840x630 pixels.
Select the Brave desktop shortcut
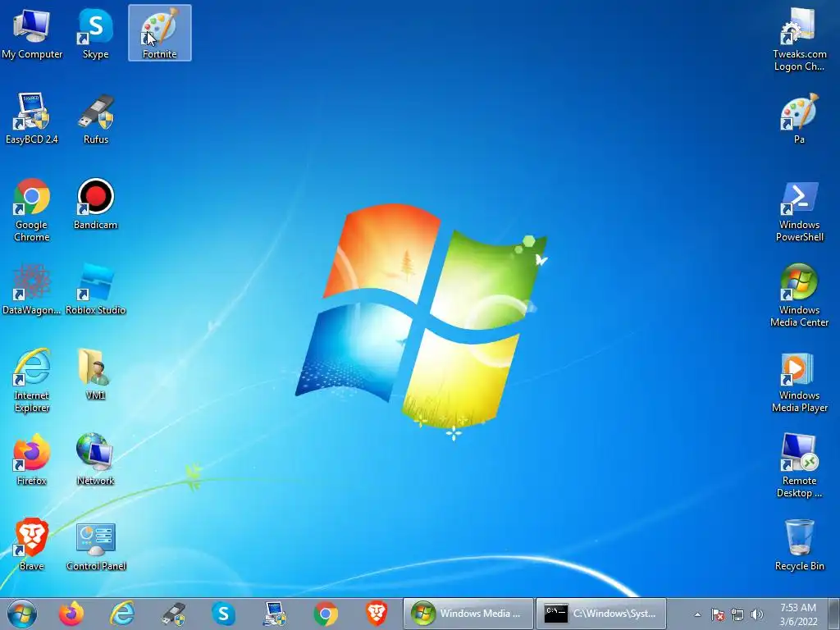[32, 545]
